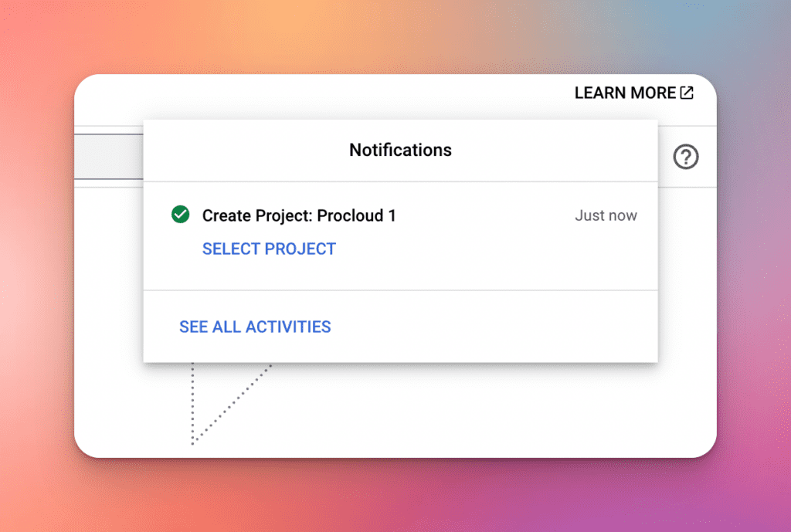The width and height of the screenshot is (791, 532).
Task: Click the green success checkmark icon
Action: click(181, 215)
